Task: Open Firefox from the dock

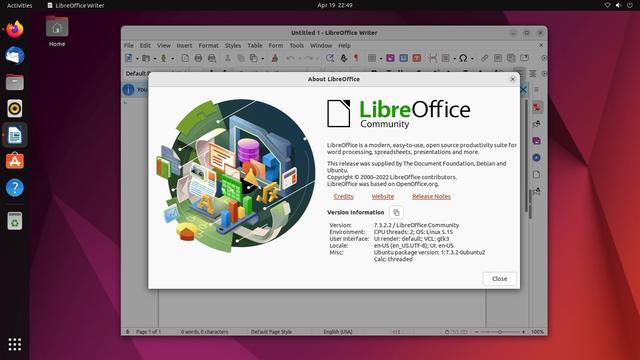Action: click(15, 29)
